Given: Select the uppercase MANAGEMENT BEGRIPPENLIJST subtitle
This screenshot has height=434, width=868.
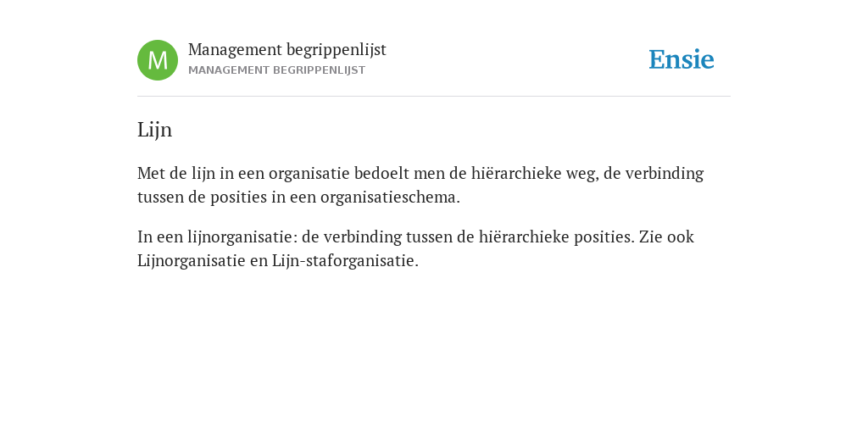Looking at the screenshot, I should coord(277,70).
